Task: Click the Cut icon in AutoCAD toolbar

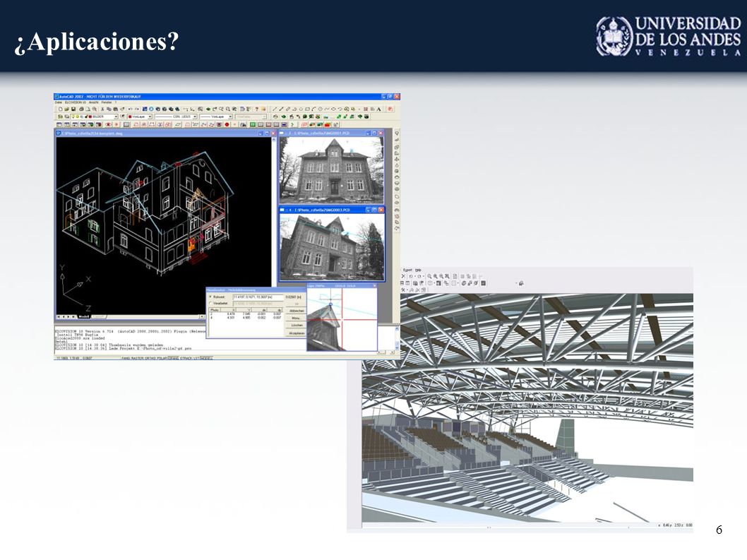Action: 102,109
